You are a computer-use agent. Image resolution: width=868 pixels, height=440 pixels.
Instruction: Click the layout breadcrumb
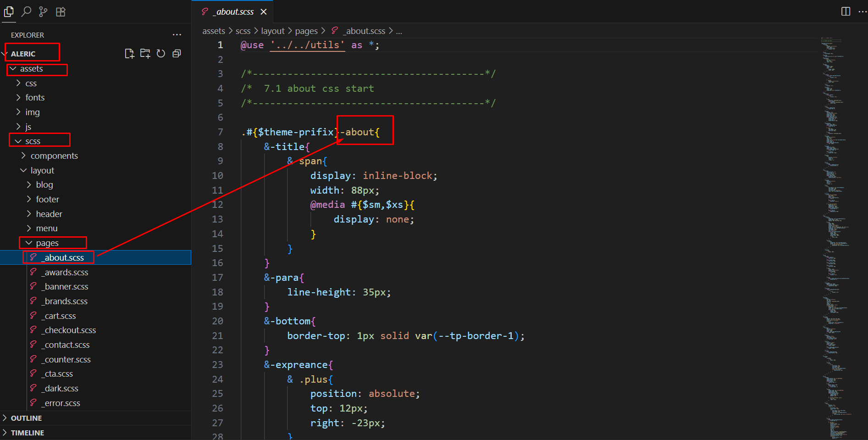coord(273,31)
